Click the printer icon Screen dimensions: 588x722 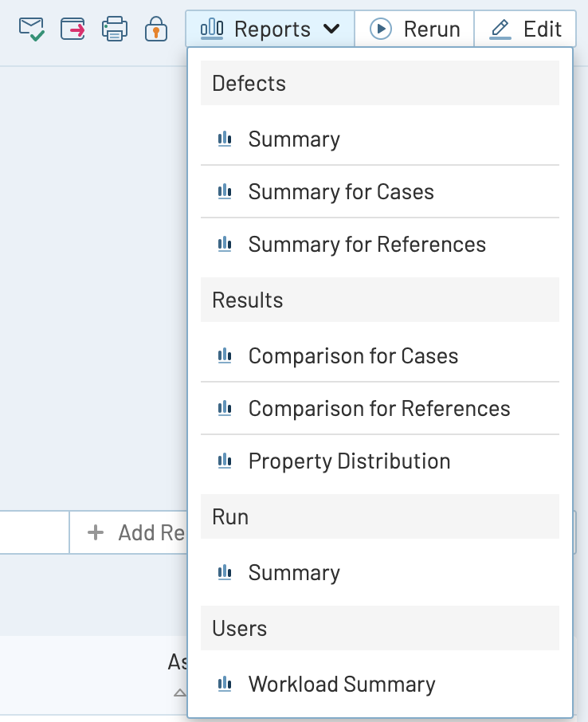click(115, 29)
